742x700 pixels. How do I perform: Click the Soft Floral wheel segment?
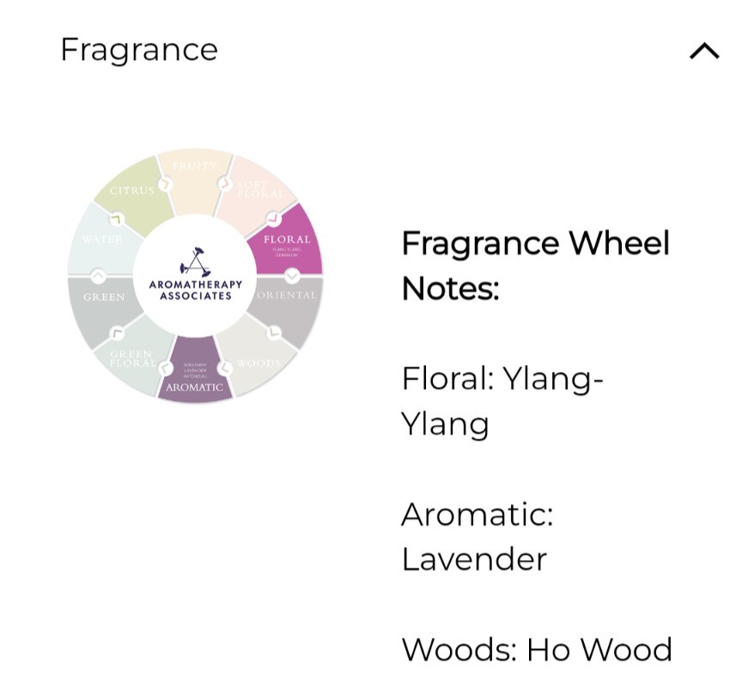click(x=257, y=193)
